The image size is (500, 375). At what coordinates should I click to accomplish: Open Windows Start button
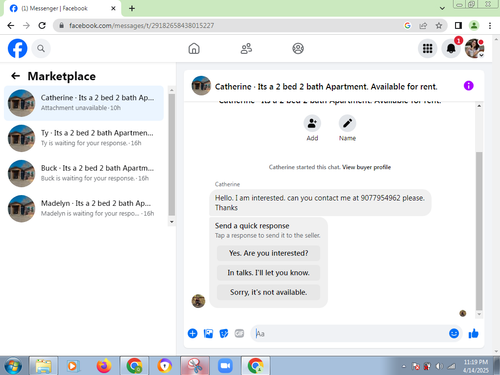point(13,366)
